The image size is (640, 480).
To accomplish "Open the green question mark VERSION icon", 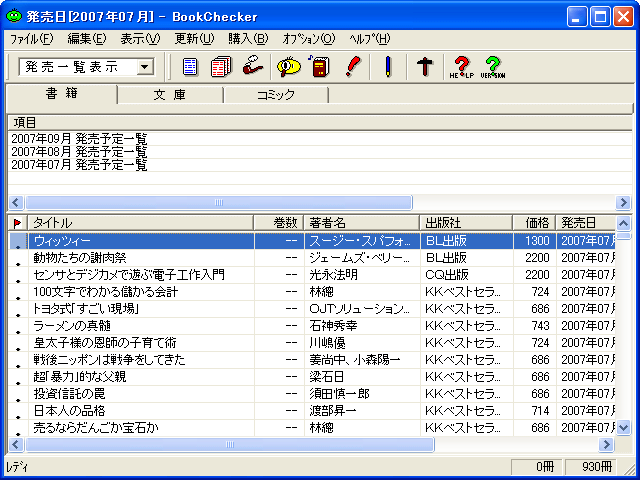I will 493,67.
